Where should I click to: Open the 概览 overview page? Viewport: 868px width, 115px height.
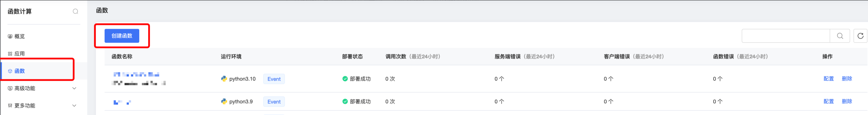tap(19, 36)
